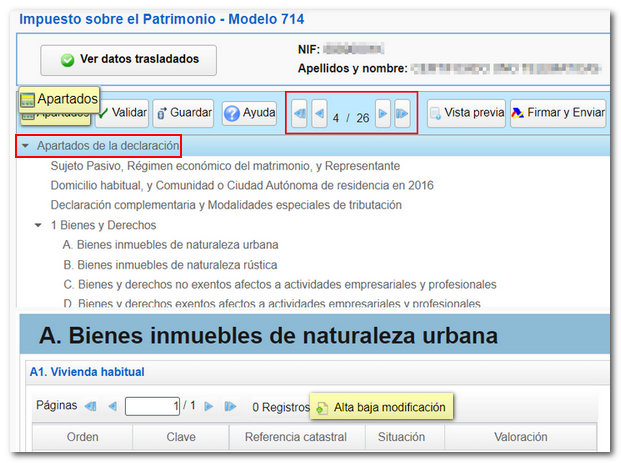Go to first declaration page
This screenshot has height=463, width=621.
point(300,115)
